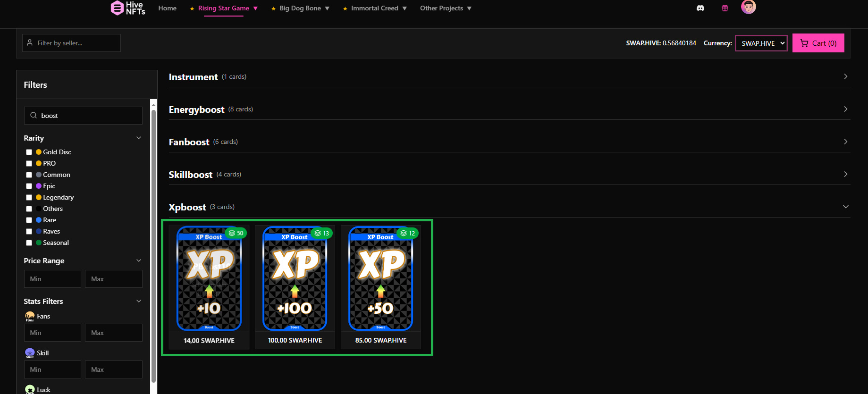Image resolution: width=868 pixels, height=394 pixels.
Task: Check the Epic rarity checkbox
Action: point(29,186)
